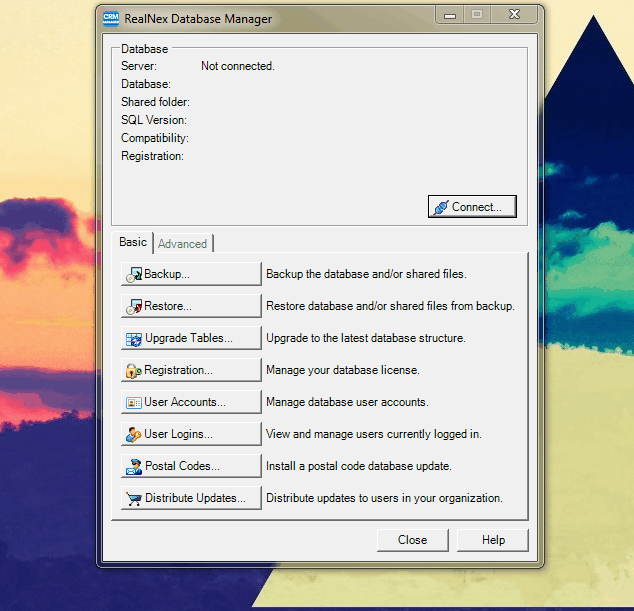Switch to the Advanced tab
The width and height of the screenshot is (634, 611).
point(182,243)
